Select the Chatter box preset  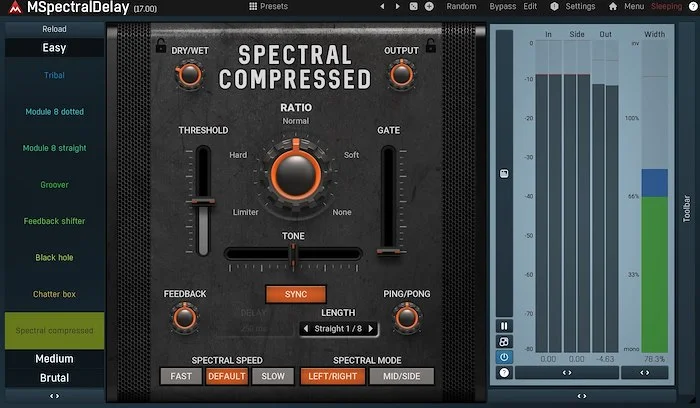click(54, 294)
